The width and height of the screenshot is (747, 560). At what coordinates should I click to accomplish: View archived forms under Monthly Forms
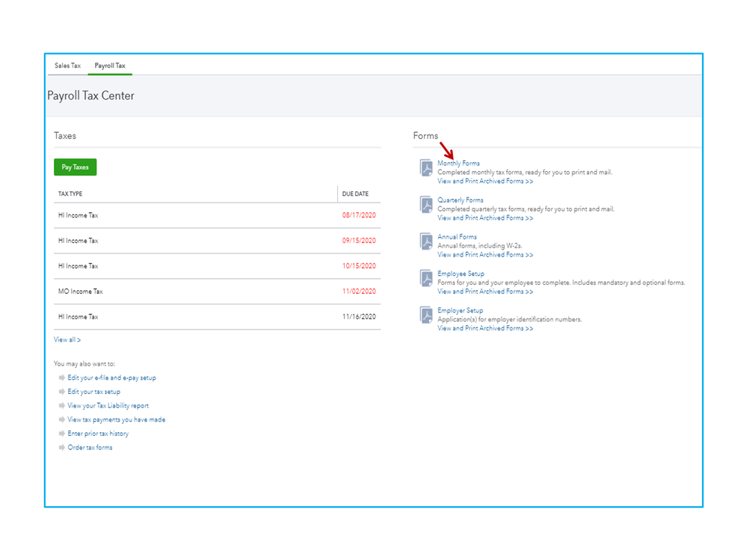point(485,182)
